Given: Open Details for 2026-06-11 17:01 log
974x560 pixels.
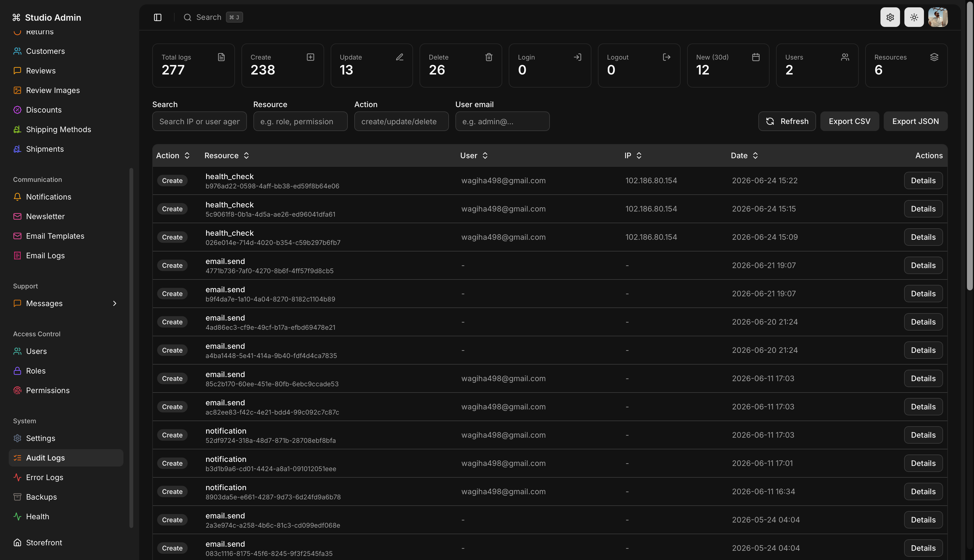Looking at the screenshot, I should tap(923, 463).
